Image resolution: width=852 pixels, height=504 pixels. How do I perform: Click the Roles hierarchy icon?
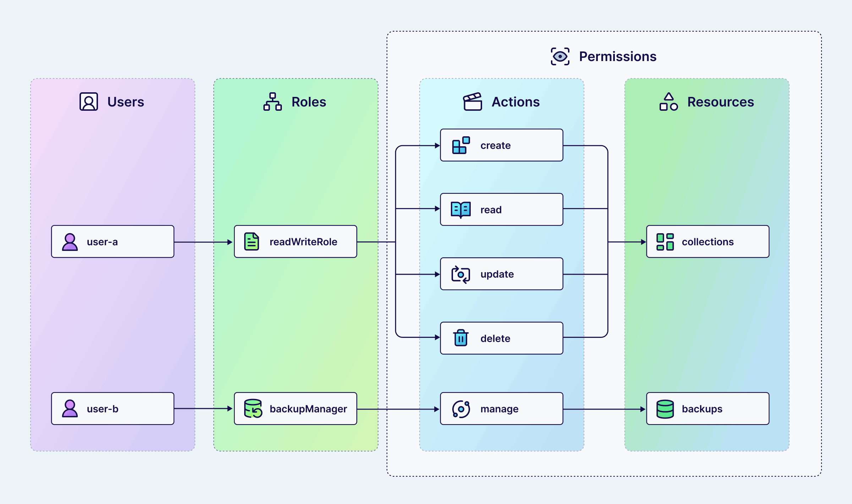[273, 102]
